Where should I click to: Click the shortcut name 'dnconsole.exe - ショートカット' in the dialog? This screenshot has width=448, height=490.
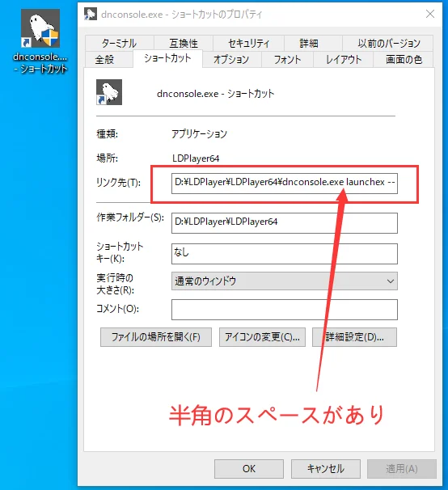pyautogui.click(x=215, y=94)
